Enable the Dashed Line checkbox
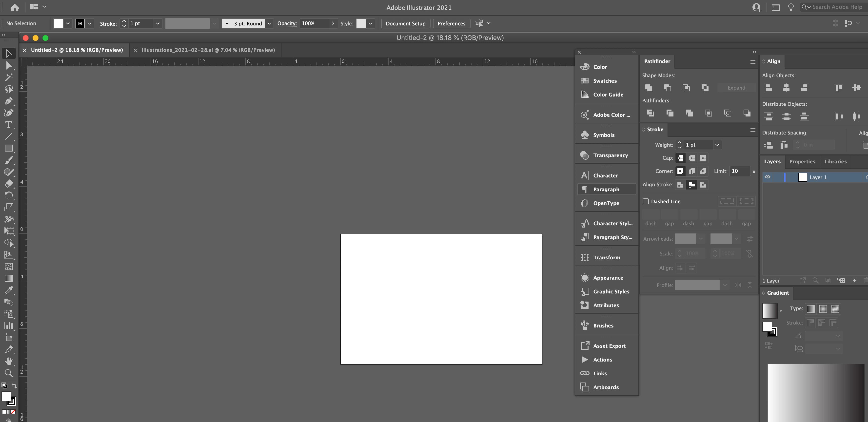The height and width of the screenshot is (422, 868). [646, 201]
